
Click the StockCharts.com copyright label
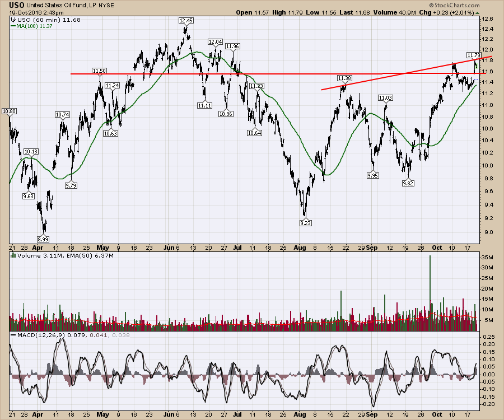point(455,6)
